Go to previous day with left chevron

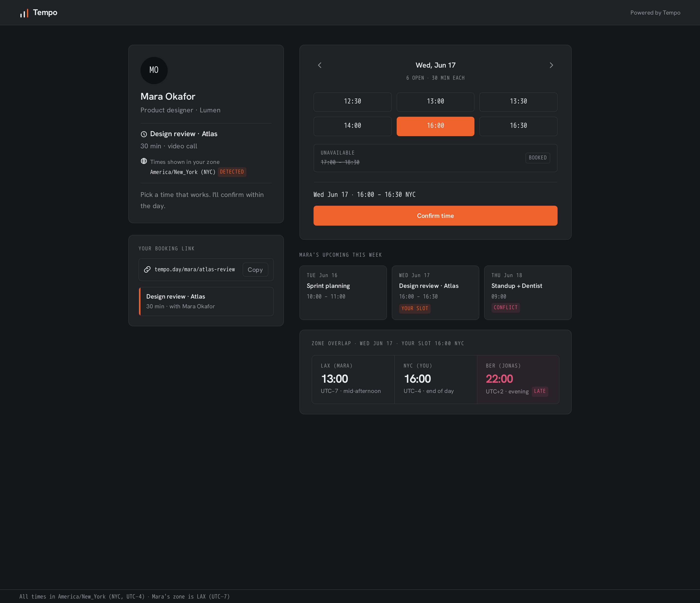320,65
